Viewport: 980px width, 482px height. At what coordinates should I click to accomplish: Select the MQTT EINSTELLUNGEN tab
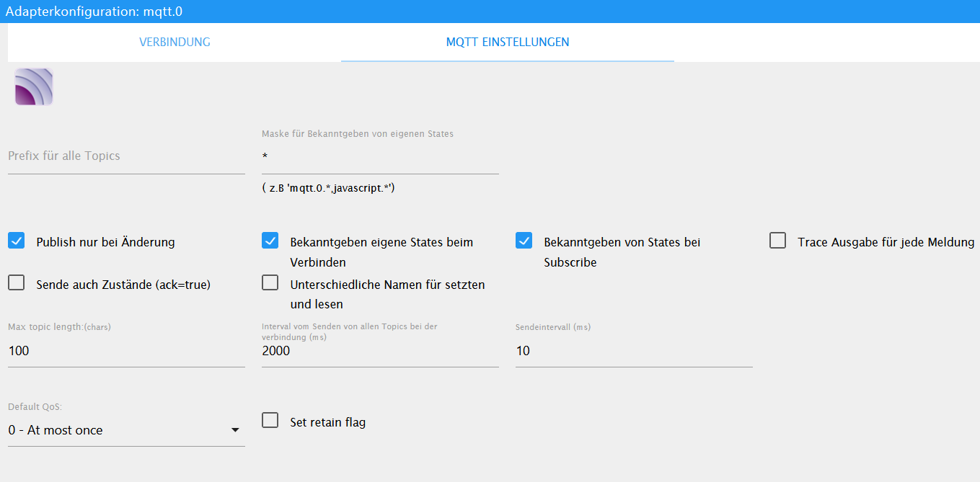(508, 42)
